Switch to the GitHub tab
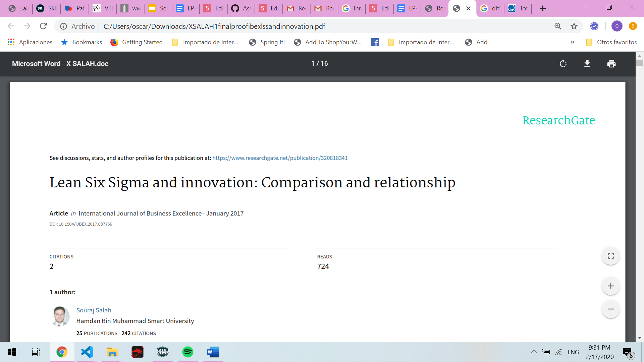 [241, 8]
